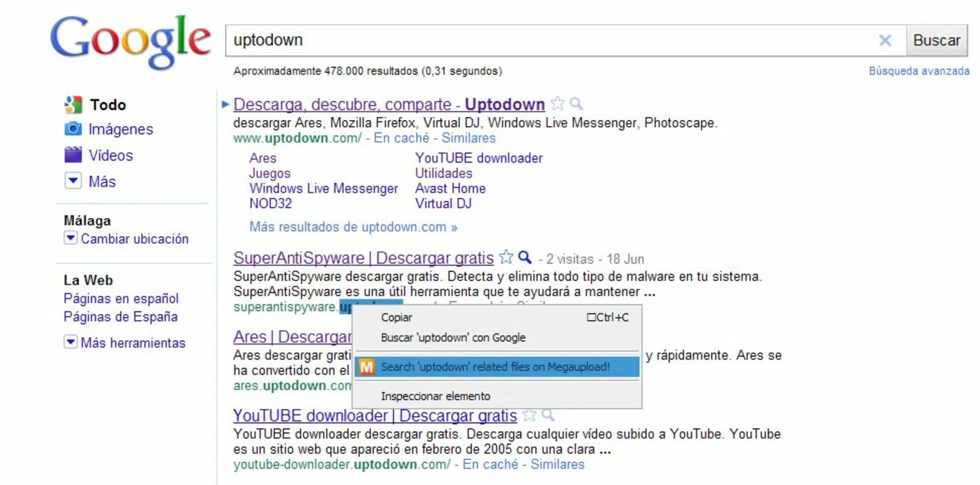Click the blue arrow before the first result

225,104
